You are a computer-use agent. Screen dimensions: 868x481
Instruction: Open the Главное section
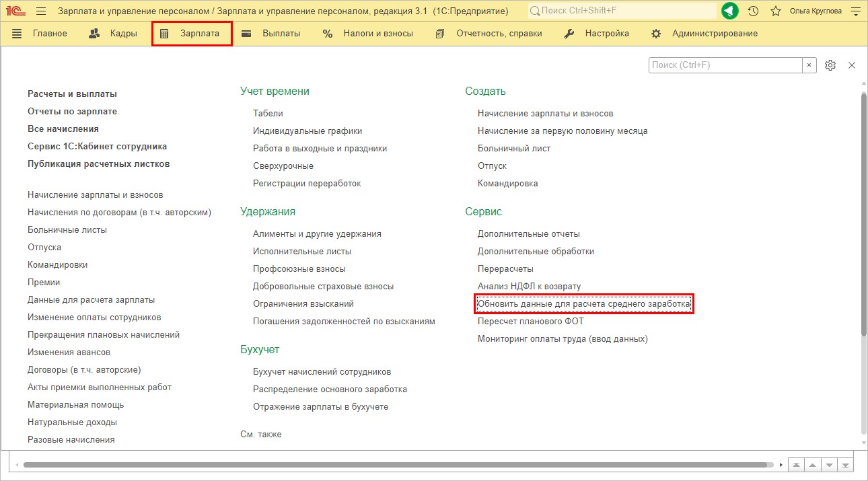click(x=50, y=34)
